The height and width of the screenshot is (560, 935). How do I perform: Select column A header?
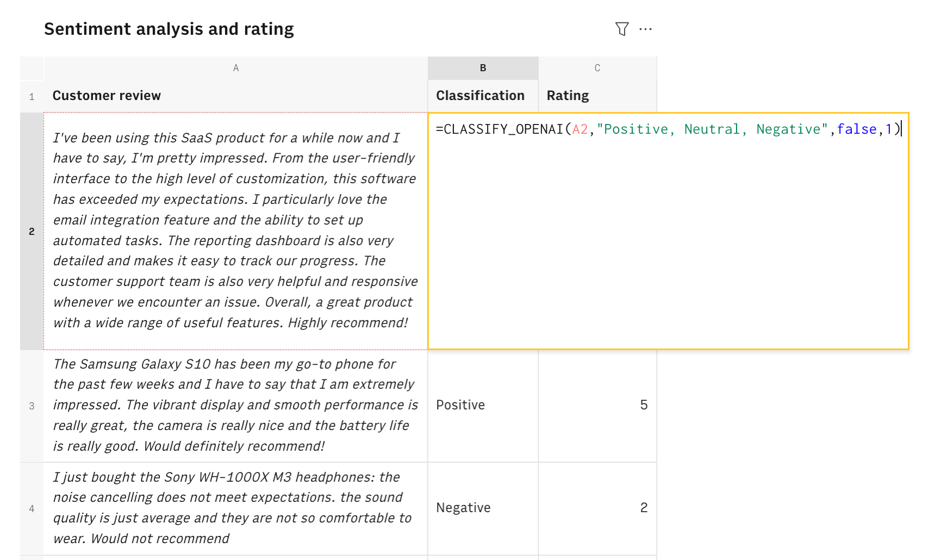point(235,68)
